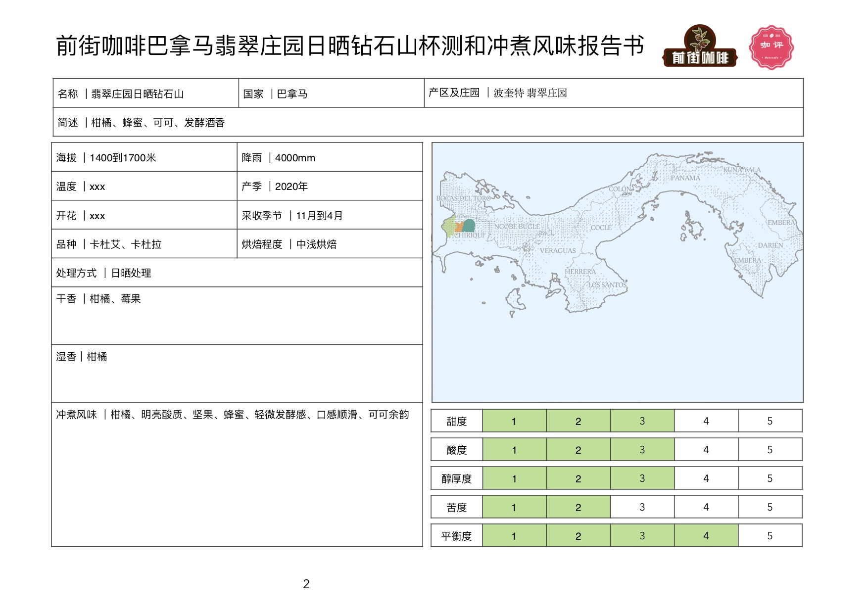This screenshot has height=613, width=868.
Task: Click score 2 in the 苦度 row
Action: pos(579,507)
